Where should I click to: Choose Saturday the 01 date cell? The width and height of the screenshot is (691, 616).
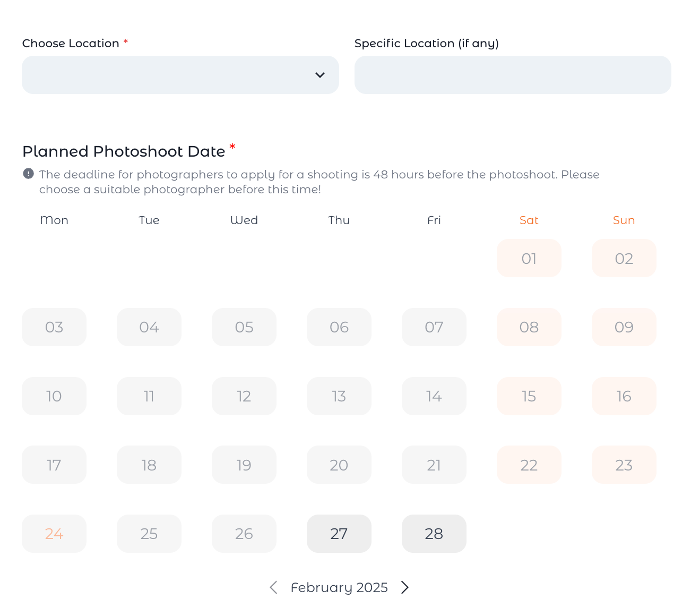(x=529, y=258)
